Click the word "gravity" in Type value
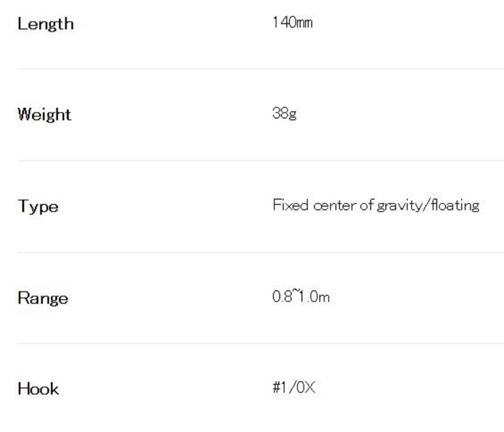The height and width of the screenshot is (432, 504). point(399,206)
